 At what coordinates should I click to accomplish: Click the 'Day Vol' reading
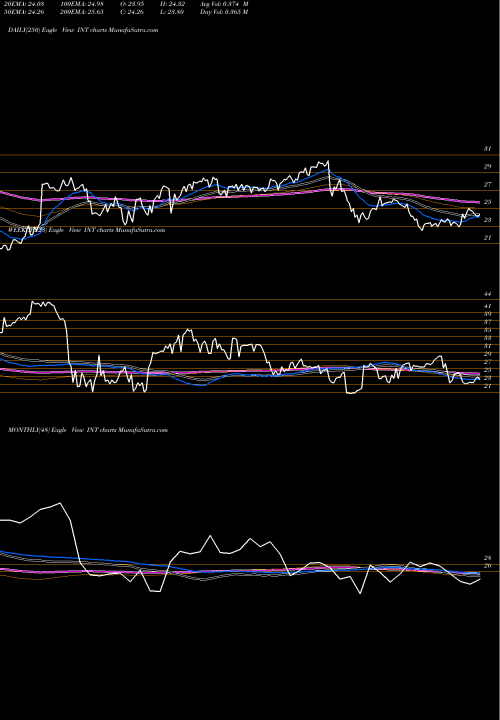pos(224,12)
